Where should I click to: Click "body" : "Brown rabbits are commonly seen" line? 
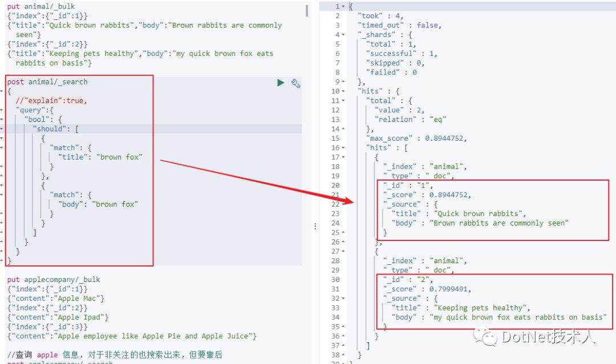pos(480,223)
